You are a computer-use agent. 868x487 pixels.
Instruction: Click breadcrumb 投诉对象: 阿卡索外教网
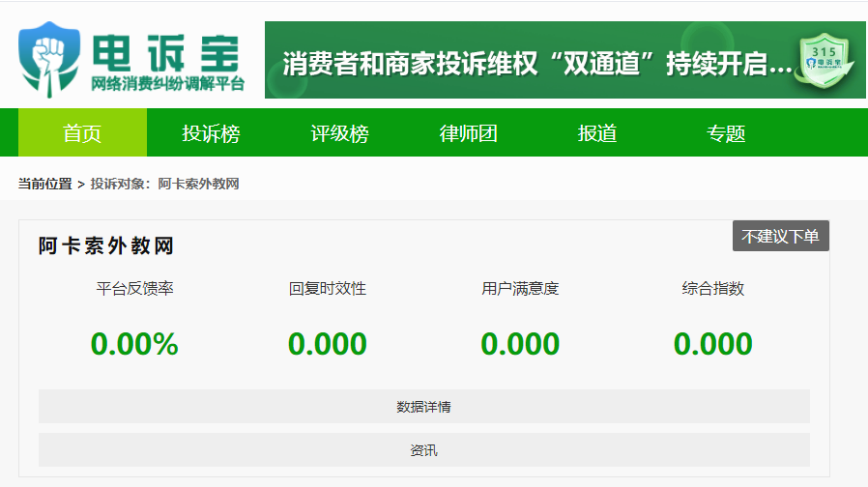[164, 184]
